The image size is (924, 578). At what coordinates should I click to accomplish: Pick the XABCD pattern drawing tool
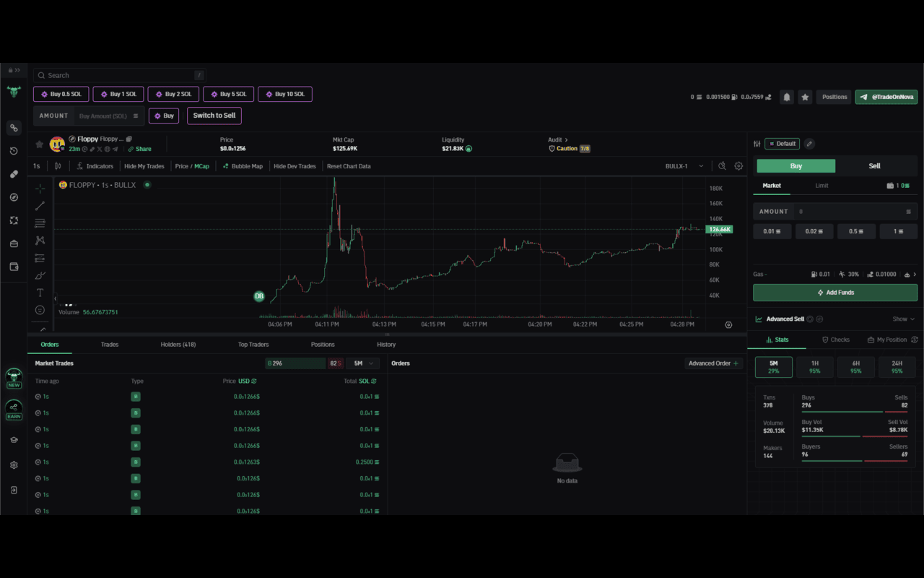40,240
